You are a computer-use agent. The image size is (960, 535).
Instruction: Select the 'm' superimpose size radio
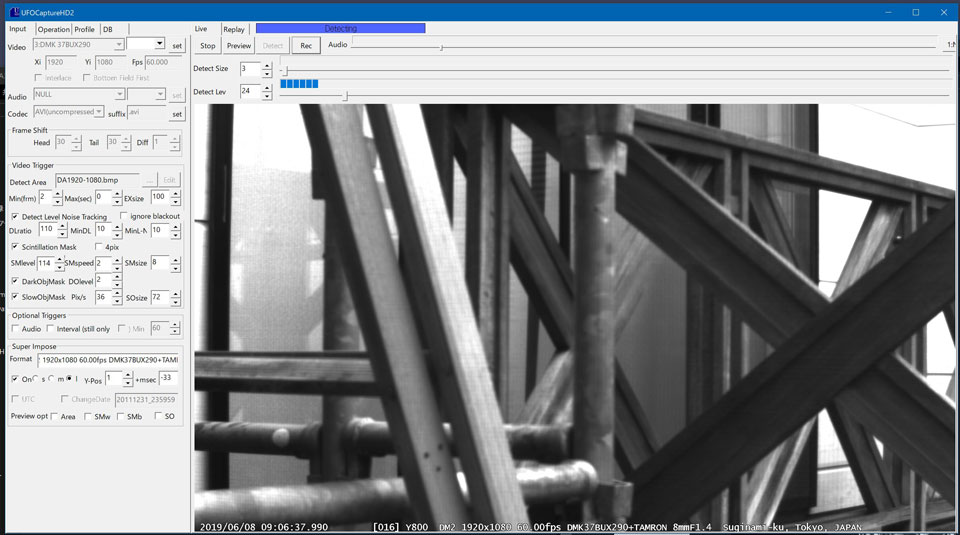53,379
